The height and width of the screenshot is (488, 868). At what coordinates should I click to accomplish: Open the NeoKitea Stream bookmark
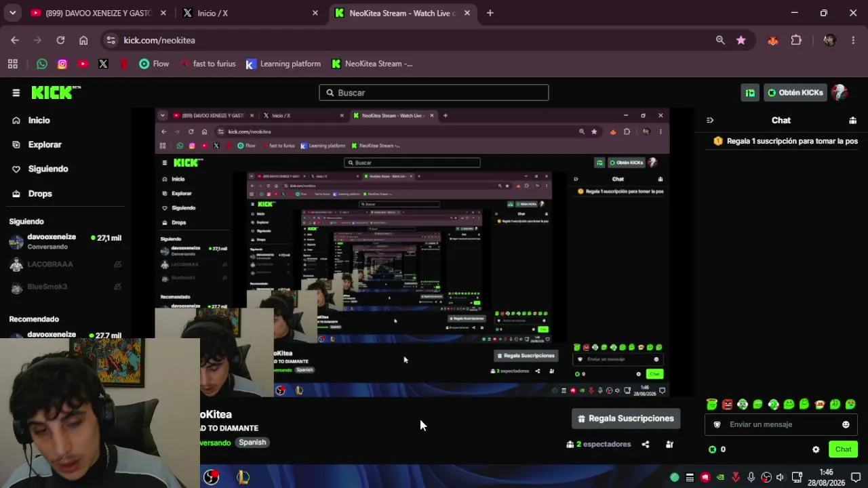pyautogui.click(x=372, y=64)
